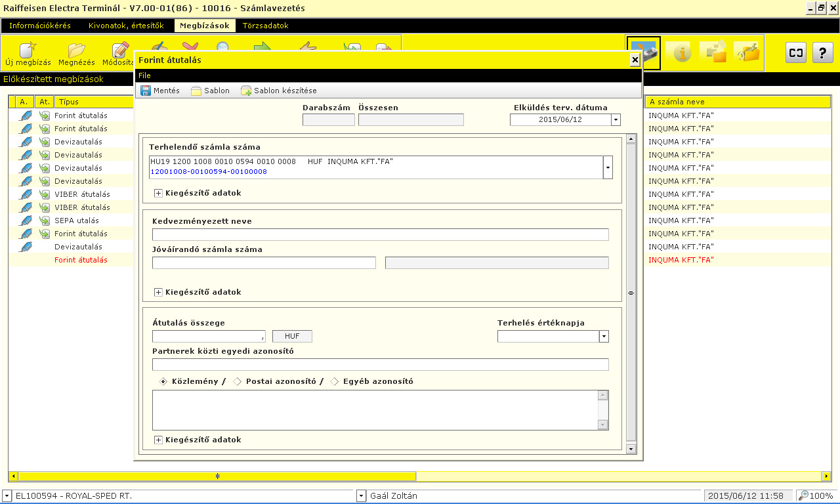Viewport: 840px width, 504px height.
Task: Click the Módosítás pencil icon
Action: click(120, 51)
